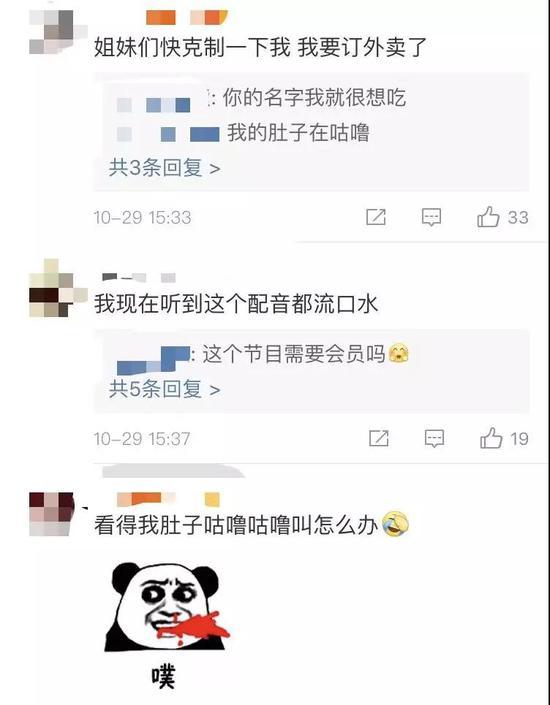This screenshot has width=550, height=705.
Task: Open the reply 你的名字我就很想吃
Action: click(x=314, y=98)
